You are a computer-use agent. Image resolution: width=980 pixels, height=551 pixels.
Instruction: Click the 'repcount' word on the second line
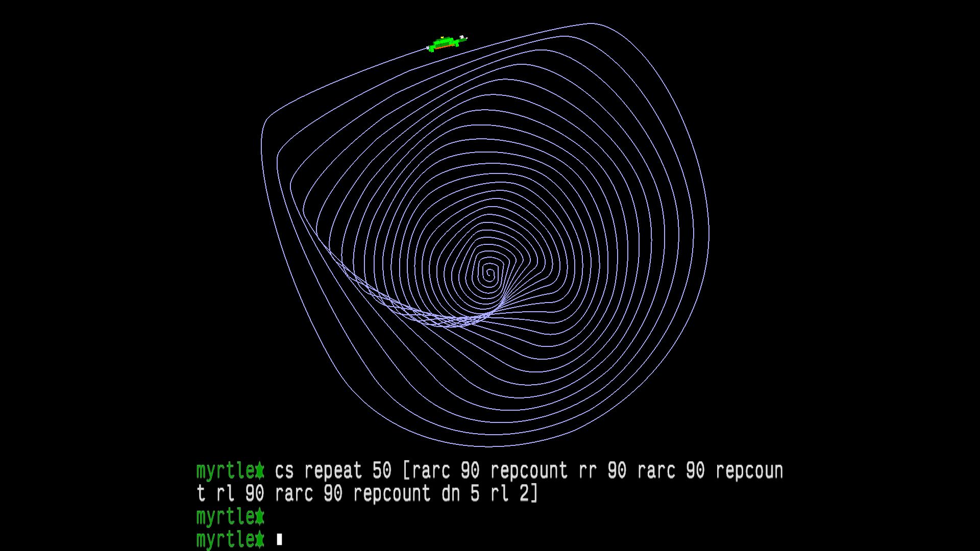pos(391,493)
